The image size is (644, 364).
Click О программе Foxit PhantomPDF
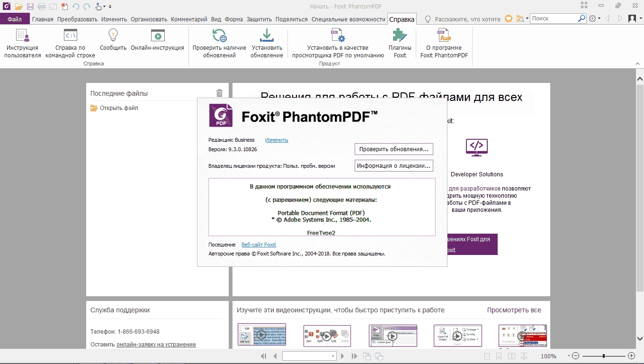click(x=444, y=43)
